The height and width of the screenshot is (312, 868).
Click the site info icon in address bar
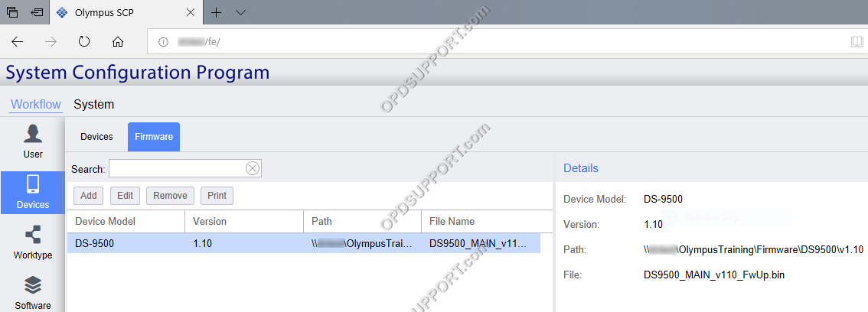pyautogui.click(x=163, y=42)
